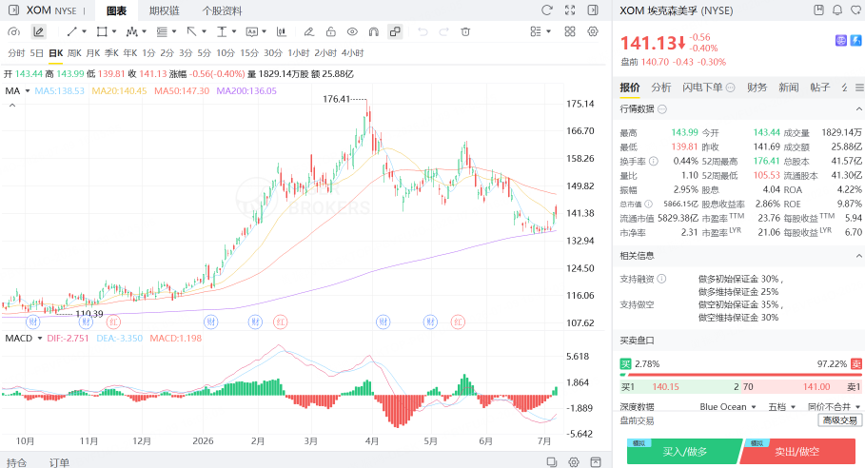The image size is (865, 468).
Task: Open the 订单 tab at the bottom
Action: click(x=59, y=462)
